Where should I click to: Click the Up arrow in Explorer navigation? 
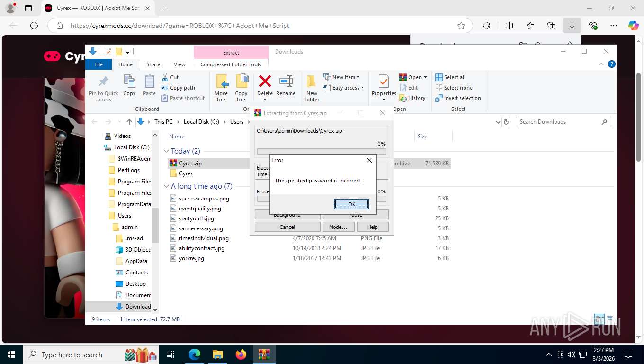coord(129,122)
